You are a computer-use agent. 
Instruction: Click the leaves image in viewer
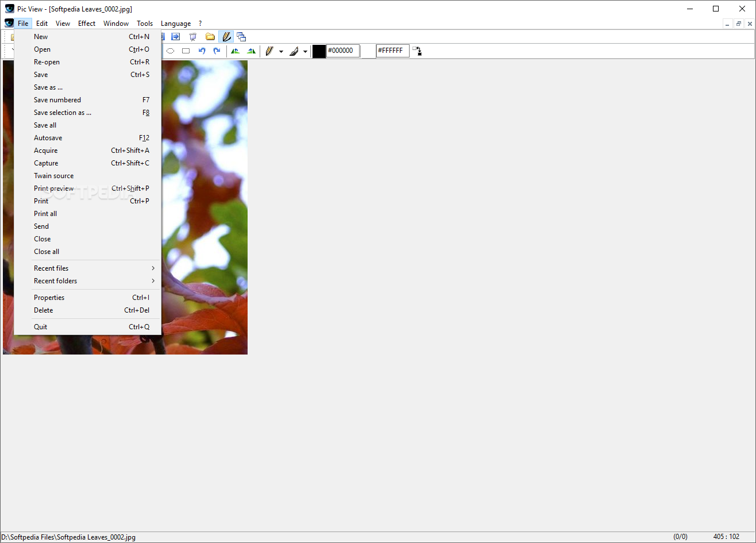205,207
